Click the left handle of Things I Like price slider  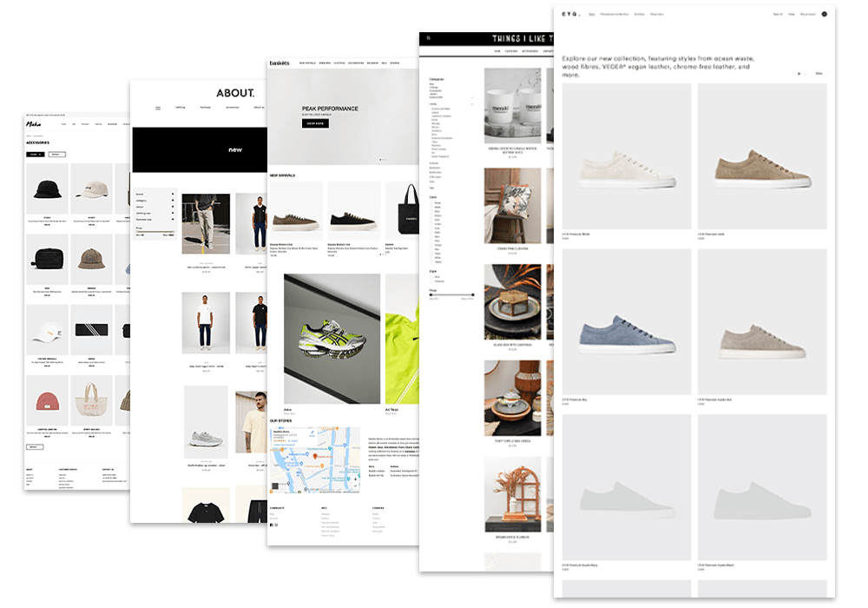coord(431,295)
